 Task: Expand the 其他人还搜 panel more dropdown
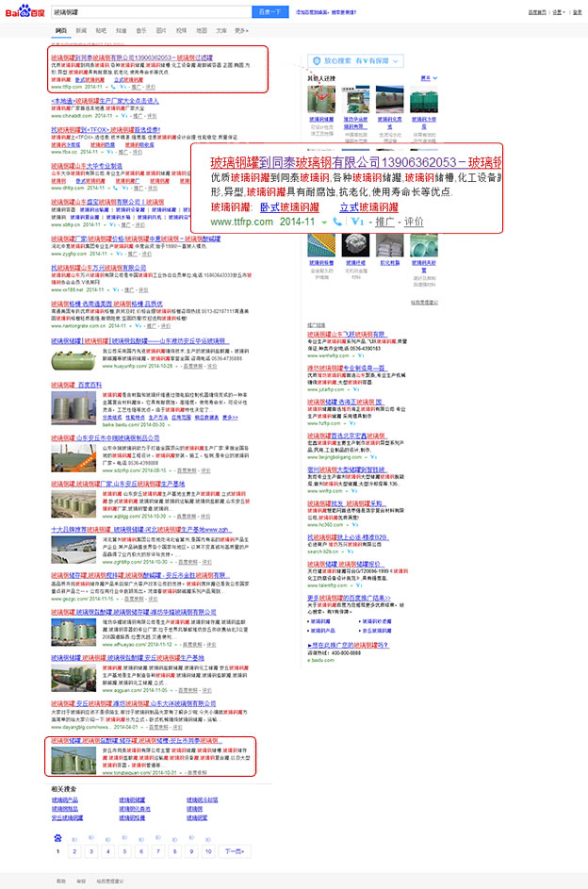click(x=429, y=78)
